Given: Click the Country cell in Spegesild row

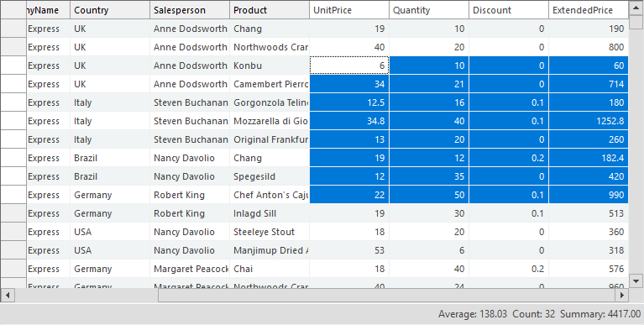Looking at the screenshot, I should tap(110, 176).
